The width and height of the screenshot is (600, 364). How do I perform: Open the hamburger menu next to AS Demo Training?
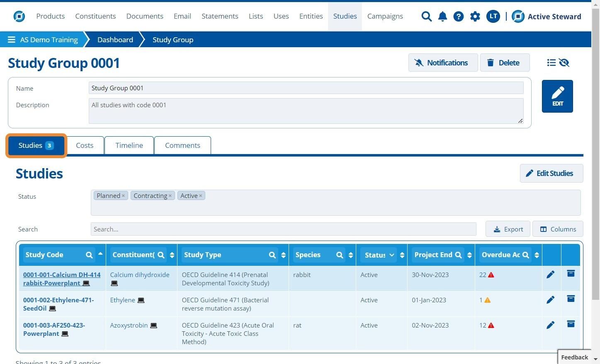coord(12,40)
